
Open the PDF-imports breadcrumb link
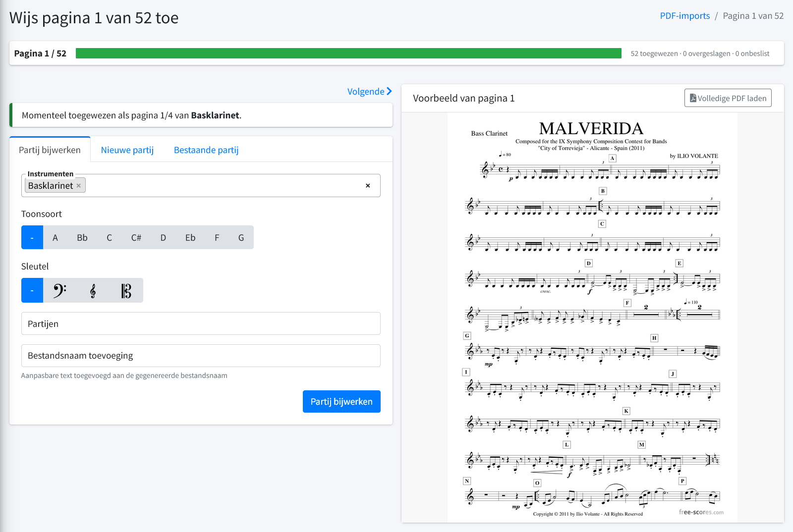pyautogui.click(x=685, y=16)
